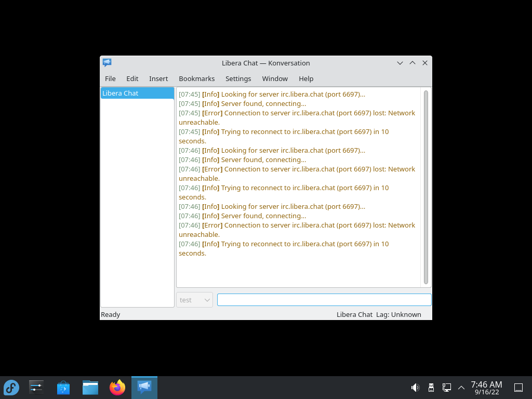Image resolution: width=532 pixels, height=399 pixels.
Task: Select Konversation task in the taskbar
Action: [144, 388]
